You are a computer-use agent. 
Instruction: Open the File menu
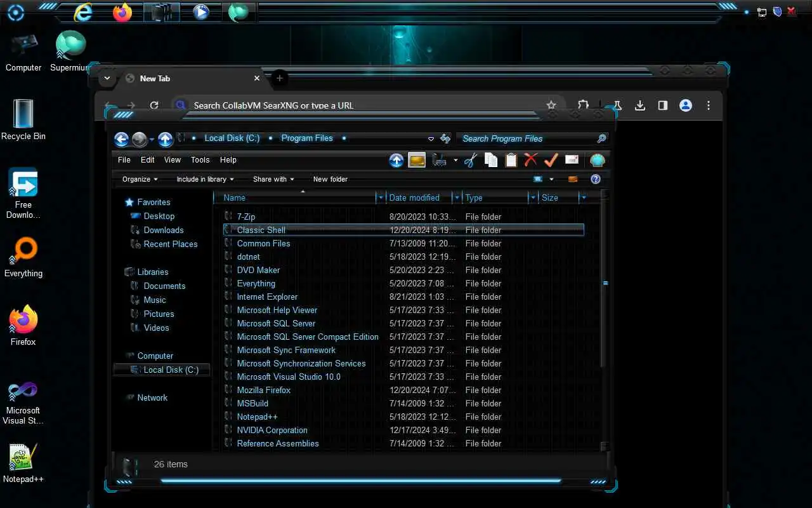(x=124, y=160)
